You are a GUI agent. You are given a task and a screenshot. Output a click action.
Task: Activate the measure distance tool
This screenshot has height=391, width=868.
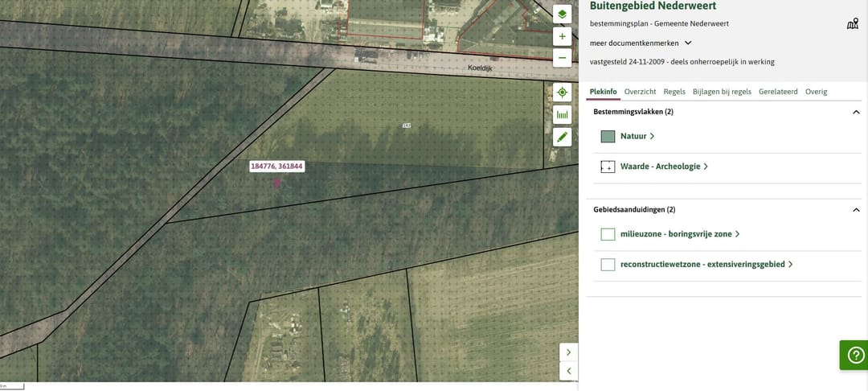coord(562,115)
